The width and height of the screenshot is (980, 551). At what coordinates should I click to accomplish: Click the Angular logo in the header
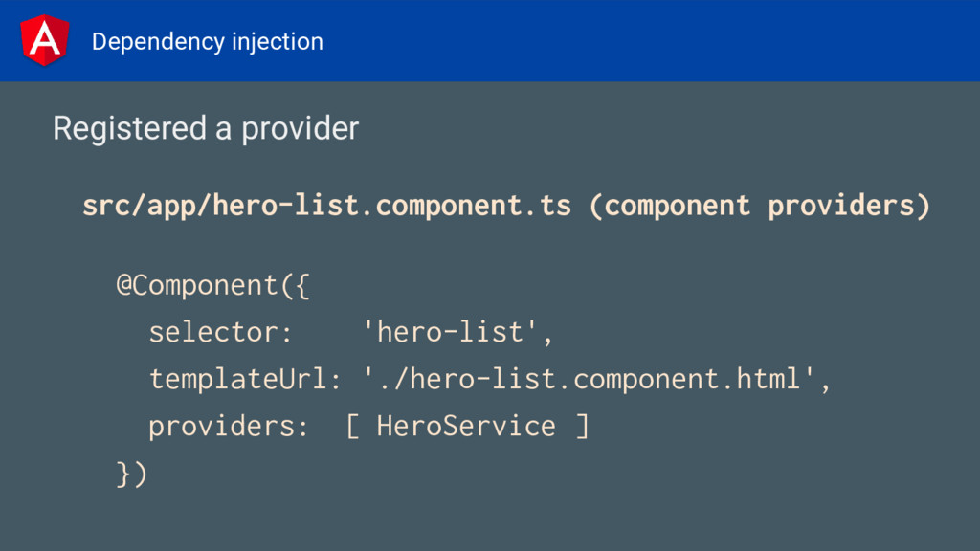pos(44,40)
